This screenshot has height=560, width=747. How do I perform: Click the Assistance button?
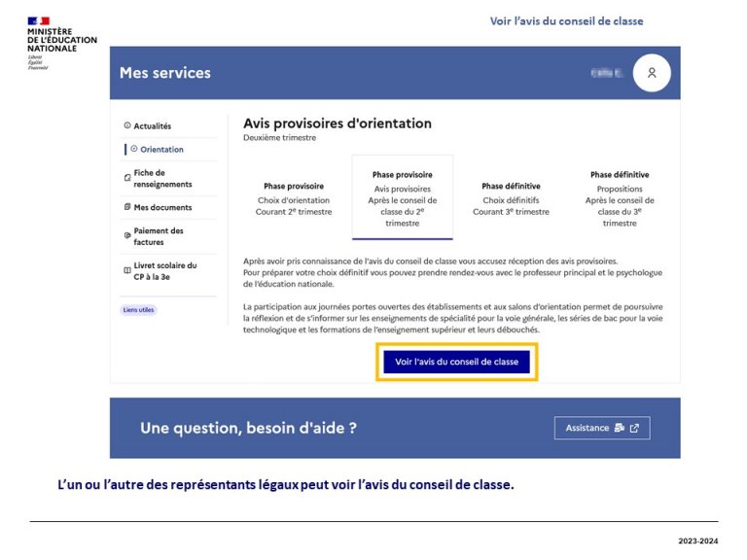point(601,428)
